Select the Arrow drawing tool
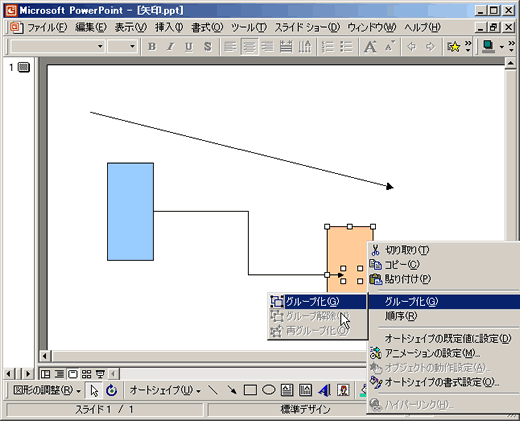This screenshot has height=421, width=520. pyautogui.click(x=232, y=390)
